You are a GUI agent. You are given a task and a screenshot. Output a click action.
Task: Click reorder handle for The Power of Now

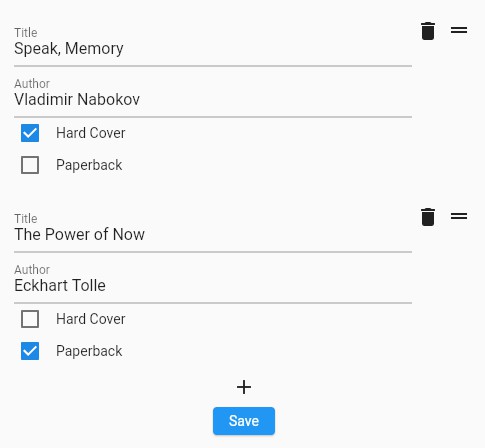click(x=459, y=216)
